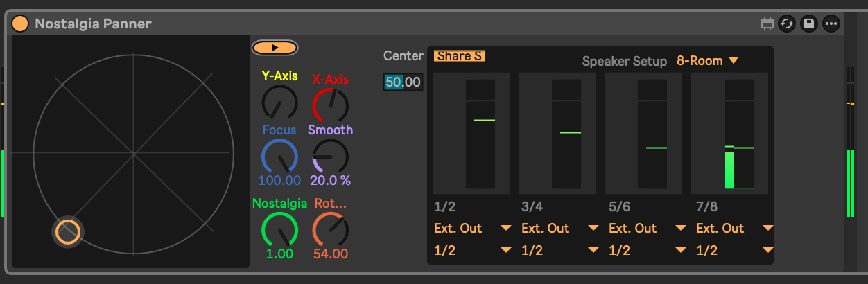Click the red X-Axis knob
Screen dimensions: 868x284
click(330, 105)
